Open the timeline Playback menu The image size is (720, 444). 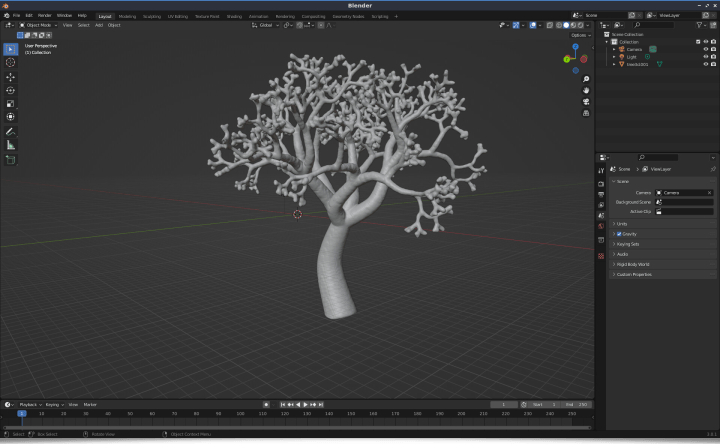click(30, 405)
